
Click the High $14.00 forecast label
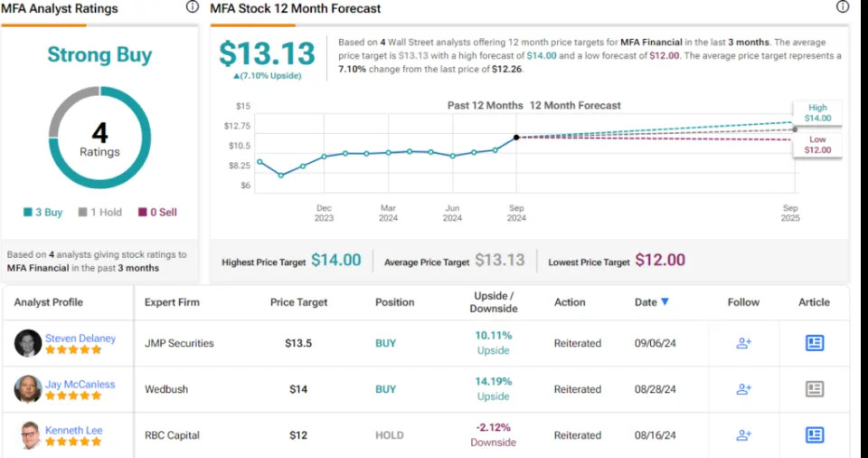coord(817,112)
